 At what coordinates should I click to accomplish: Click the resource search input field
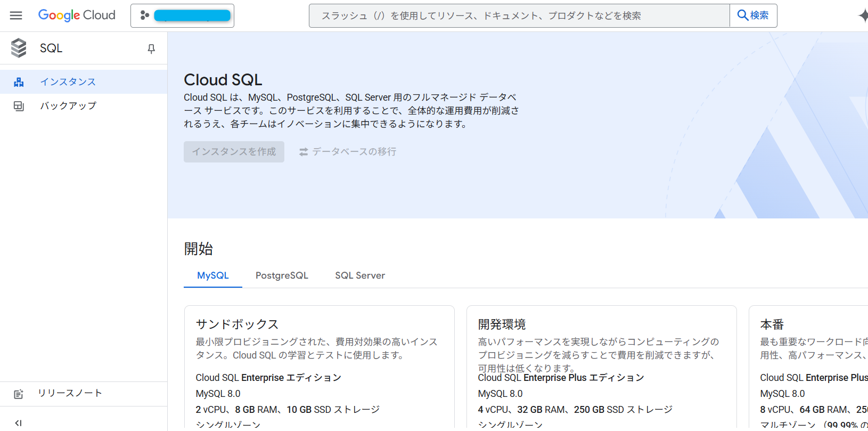click(x=519, y=15)
